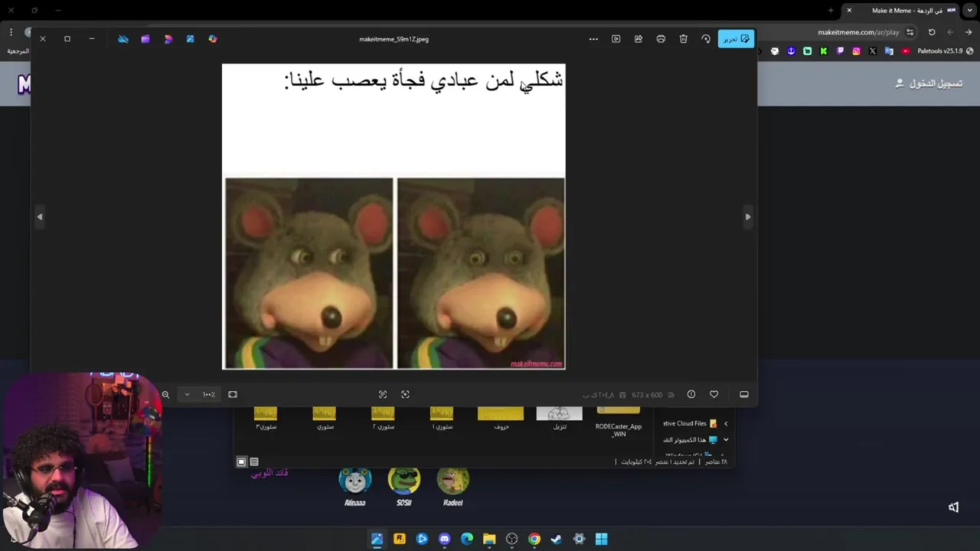Image resolution: width=980 pixels, height=551 pixels.
Task: Open the Instagram bookmark icon
Action: point(856,51)
